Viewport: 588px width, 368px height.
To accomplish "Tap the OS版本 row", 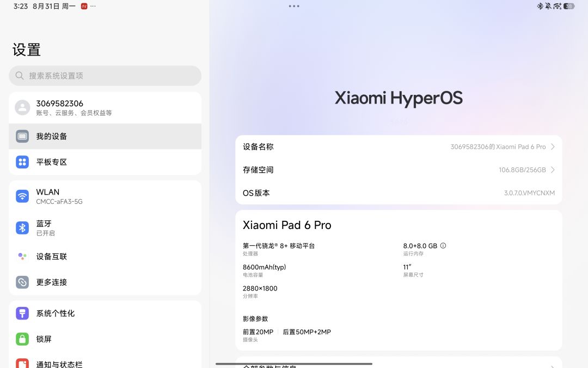I will pyautogui.click(x=399, y=193).
